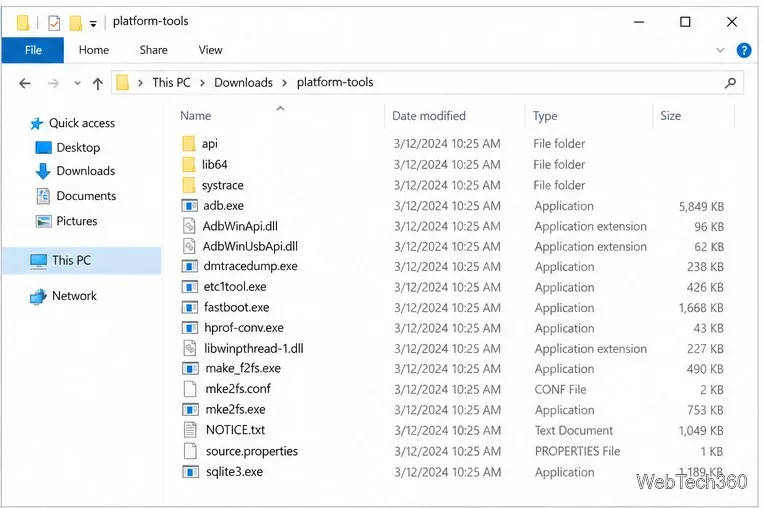Image resolution: width=764 pixels, height=508 pixels.
Task: Go up one folder level arrow
Action: click(x=97, y=84)
